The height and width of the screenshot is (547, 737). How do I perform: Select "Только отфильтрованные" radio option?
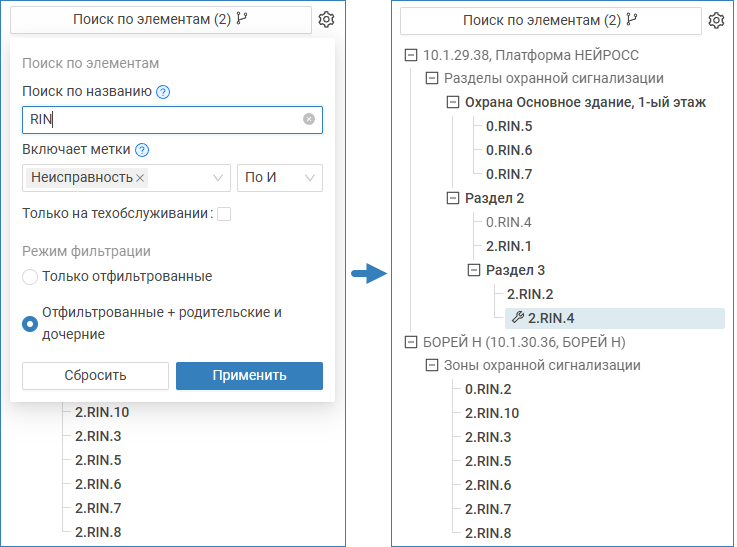pos(30,277)
